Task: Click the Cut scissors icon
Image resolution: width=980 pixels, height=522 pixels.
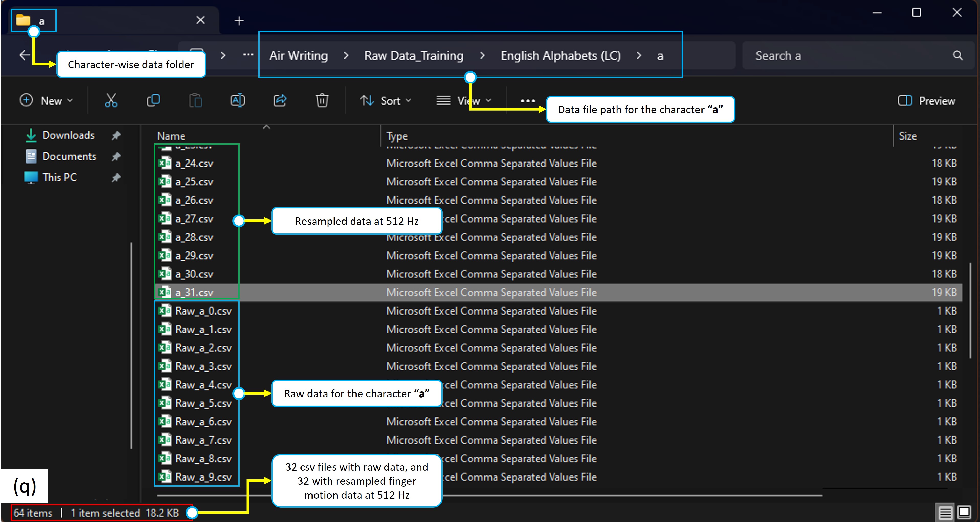Action: (111, 101)
